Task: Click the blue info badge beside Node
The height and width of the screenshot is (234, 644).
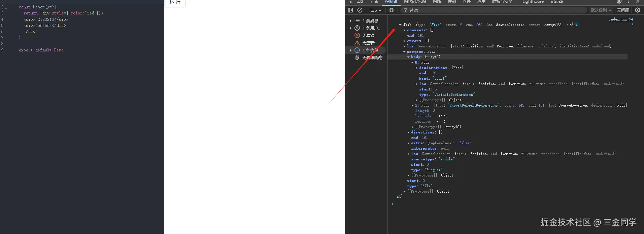Action: 577,25
